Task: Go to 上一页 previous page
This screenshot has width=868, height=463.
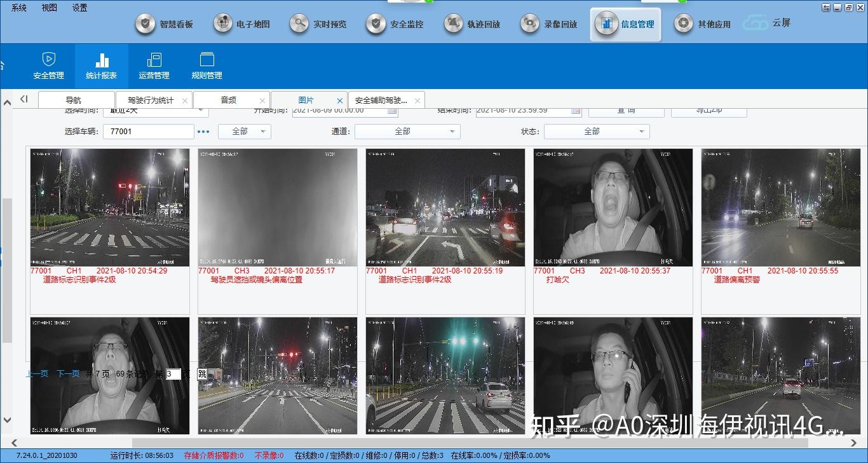Action: [37, 374]
